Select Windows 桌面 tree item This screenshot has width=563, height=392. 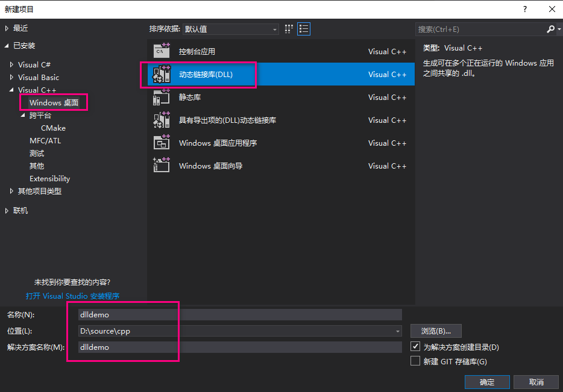click(x=54, y=102)
